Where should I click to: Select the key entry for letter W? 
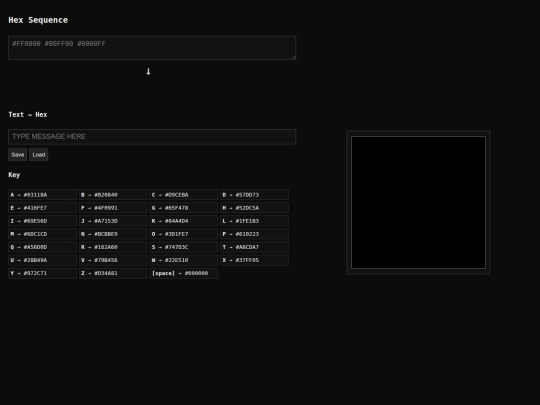(x=184, y=260)
